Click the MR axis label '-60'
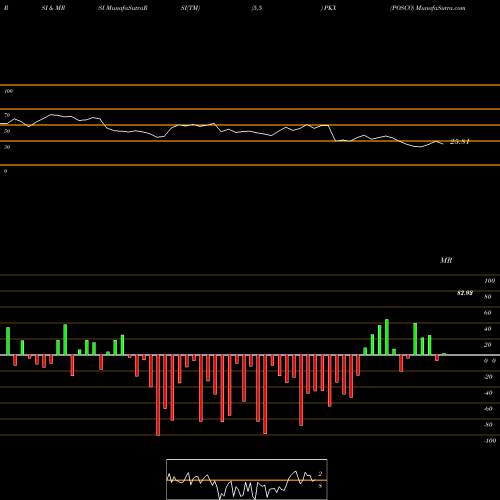The width and height of the screenshot is (500, 500). coord(488,409)
